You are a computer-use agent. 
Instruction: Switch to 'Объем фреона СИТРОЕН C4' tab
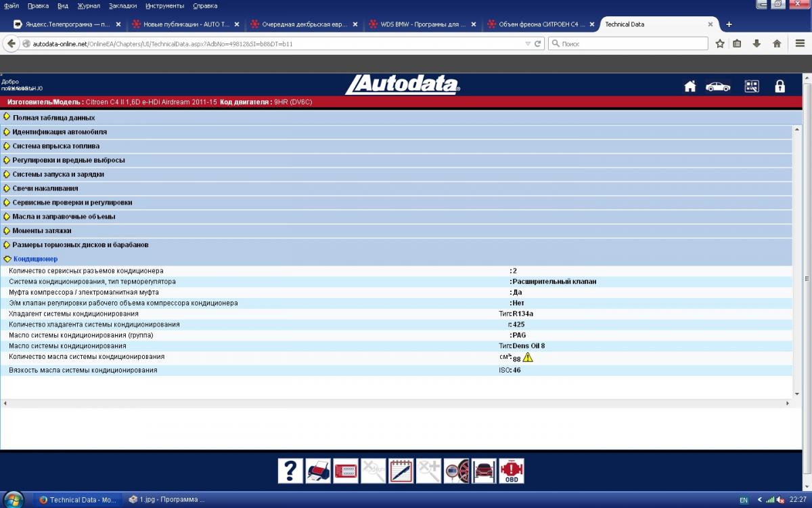click(x=540, y=24)
